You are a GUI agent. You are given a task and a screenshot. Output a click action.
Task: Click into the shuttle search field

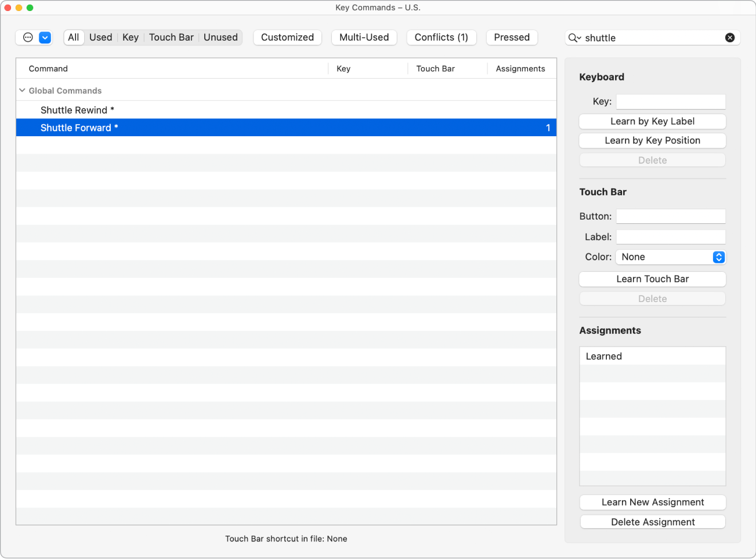coord(653,38)
